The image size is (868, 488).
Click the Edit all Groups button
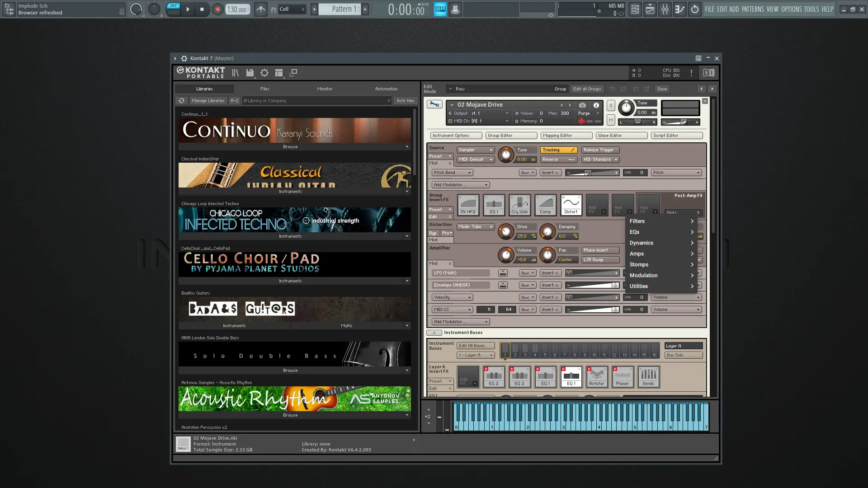click(x=587, y=89)
